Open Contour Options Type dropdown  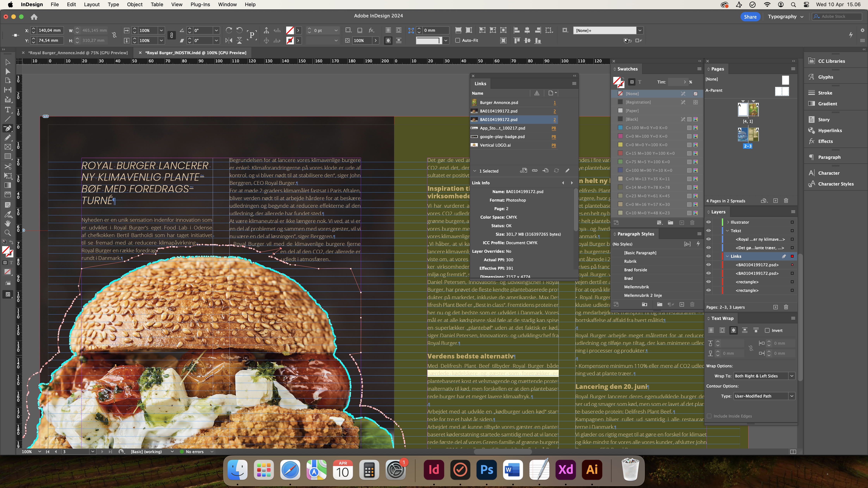[x=764, y=396]
